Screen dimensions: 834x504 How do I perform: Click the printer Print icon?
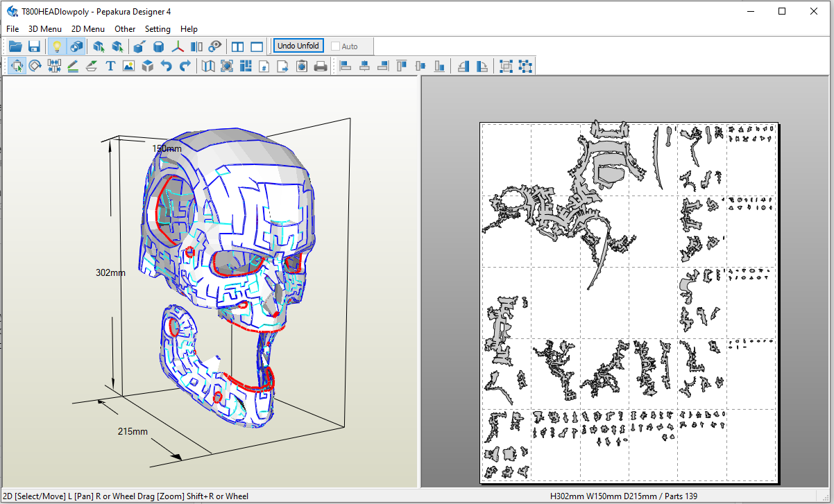click(x=321, y=66)
